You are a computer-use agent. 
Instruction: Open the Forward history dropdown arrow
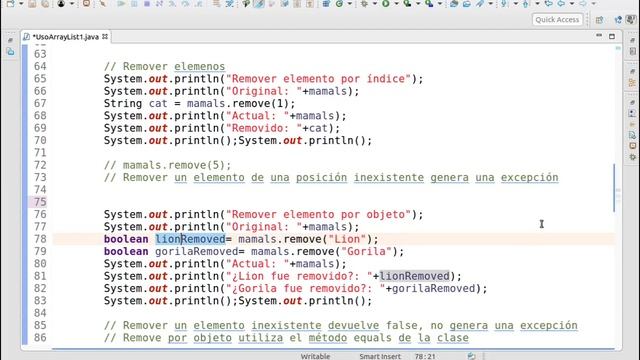(x=593, y=4)
